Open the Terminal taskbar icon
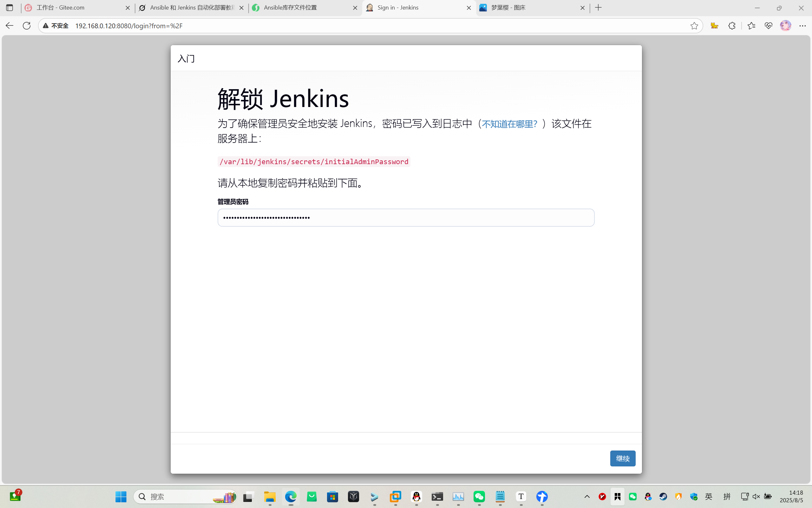812x508 pixels. click(x=437, y=497)
